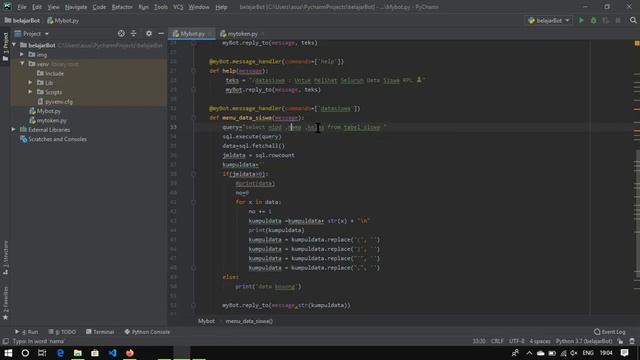Open Windows action center notifications
The width and height of the screenshot is (640, 360).
[624, 353]
